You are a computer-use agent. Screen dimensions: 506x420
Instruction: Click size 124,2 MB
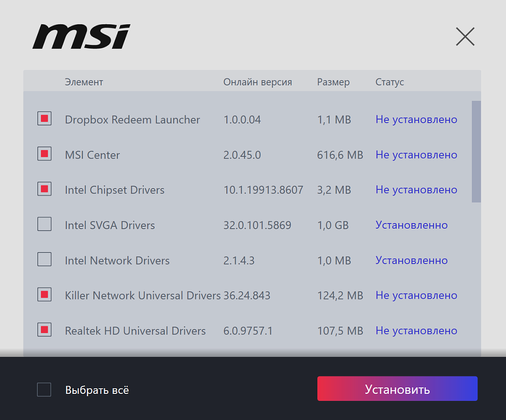[x=340, y=295]
